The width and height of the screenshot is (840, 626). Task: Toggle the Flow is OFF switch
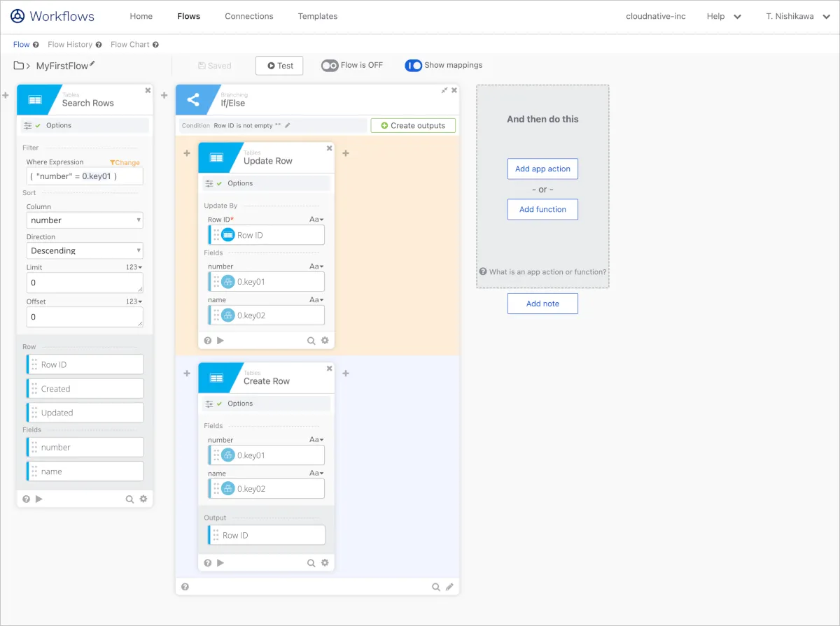[x=330, y=66]
